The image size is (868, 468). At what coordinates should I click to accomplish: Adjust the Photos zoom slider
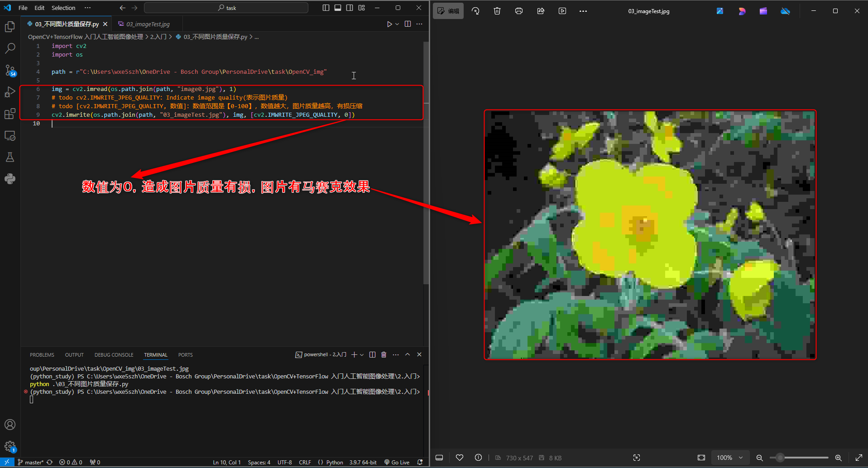780,458
